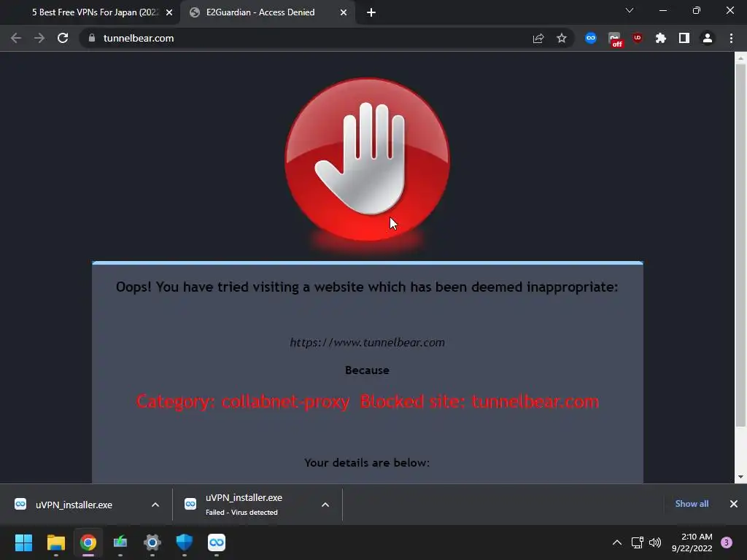This screenshot has height=560, width=747.
Task: Expand the tab search dropdown
Action: 630,10
